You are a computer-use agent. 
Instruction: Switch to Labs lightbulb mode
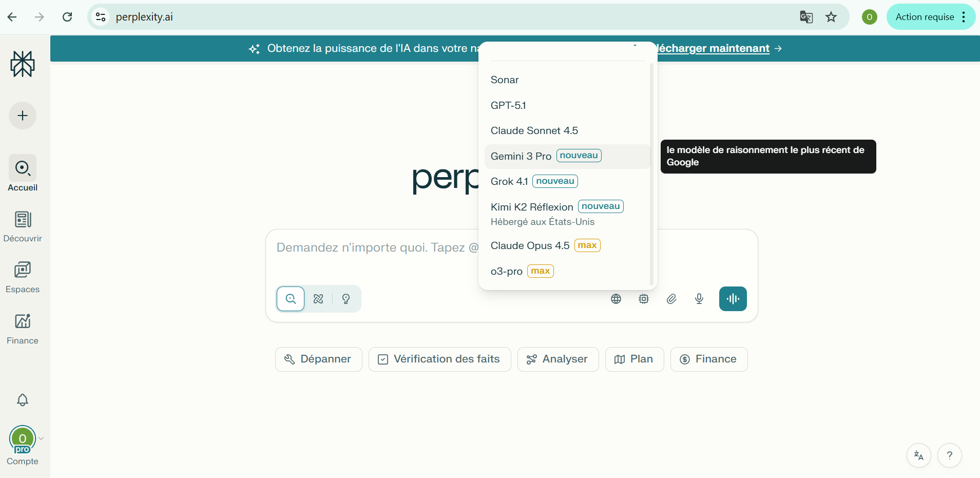tap(346, 299)
